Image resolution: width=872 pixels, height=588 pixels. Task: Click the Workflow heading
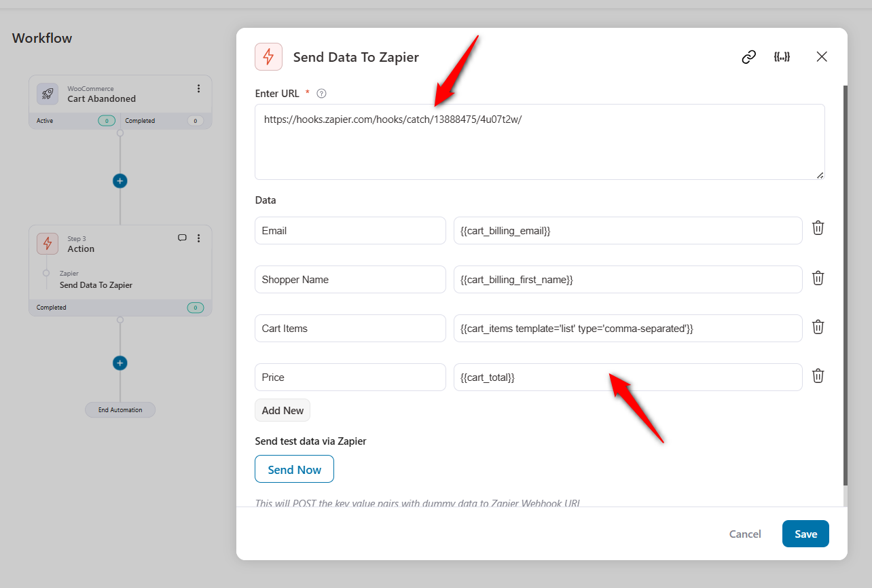pyautogui.click(x=42, y=38)
